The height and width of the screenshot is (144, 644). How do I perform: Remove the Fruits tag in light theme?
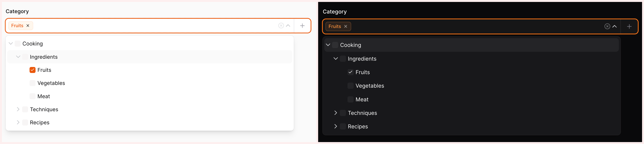click(28, 26)
